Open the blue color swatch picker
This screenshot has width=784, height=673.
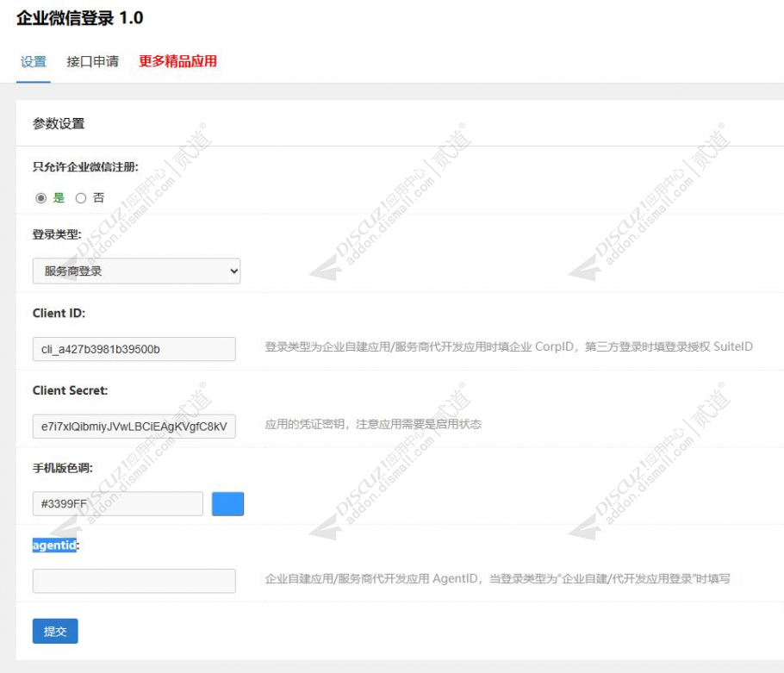pos(227,503)
